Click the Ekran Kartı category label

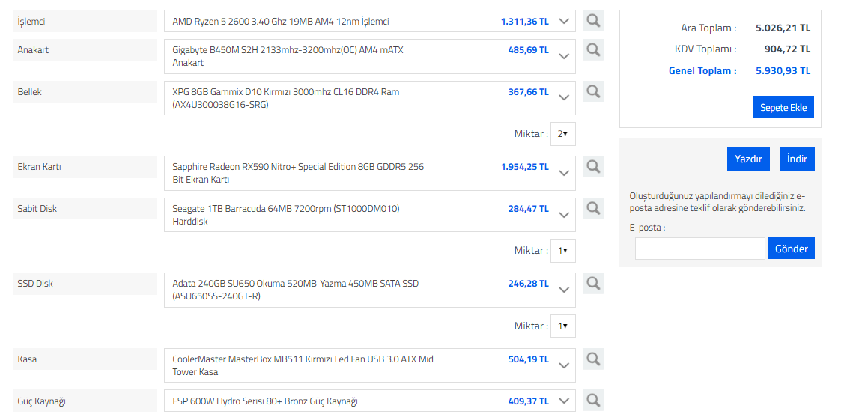pos(85,166)
